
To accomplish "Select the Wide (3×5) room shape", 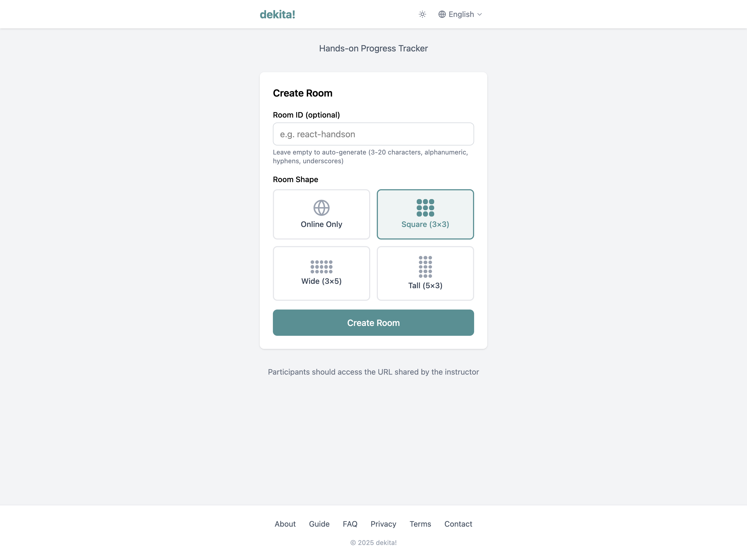I will (x=321, y=273).
